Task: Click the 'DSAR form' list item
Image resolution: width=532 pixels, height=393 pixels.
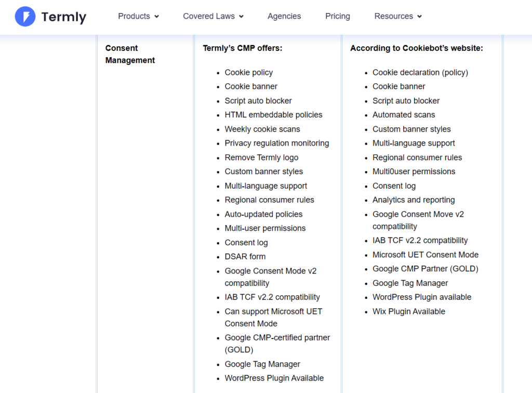Action: click(x=245, y=257)
